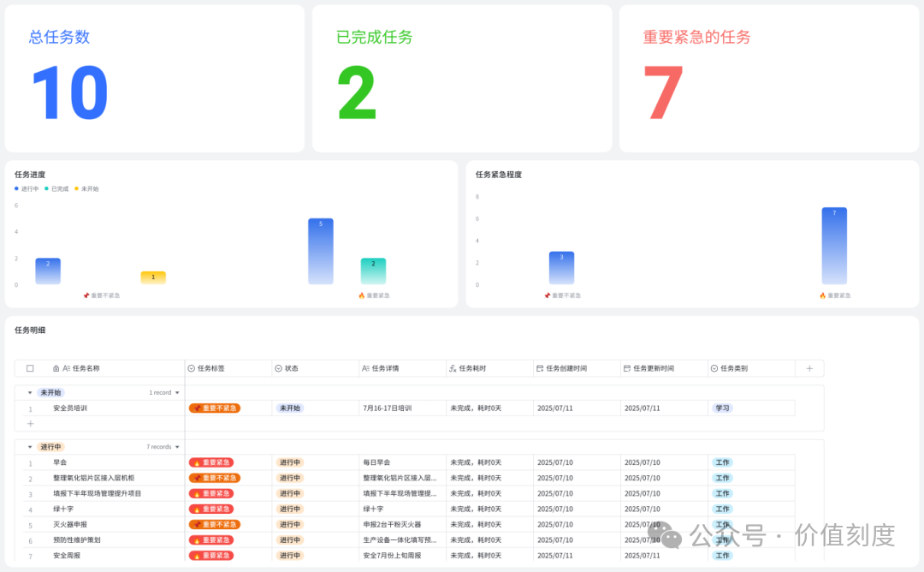Select the 早会 task name cell
Viewport: 924px width, 572px height.
coord(60,462)
